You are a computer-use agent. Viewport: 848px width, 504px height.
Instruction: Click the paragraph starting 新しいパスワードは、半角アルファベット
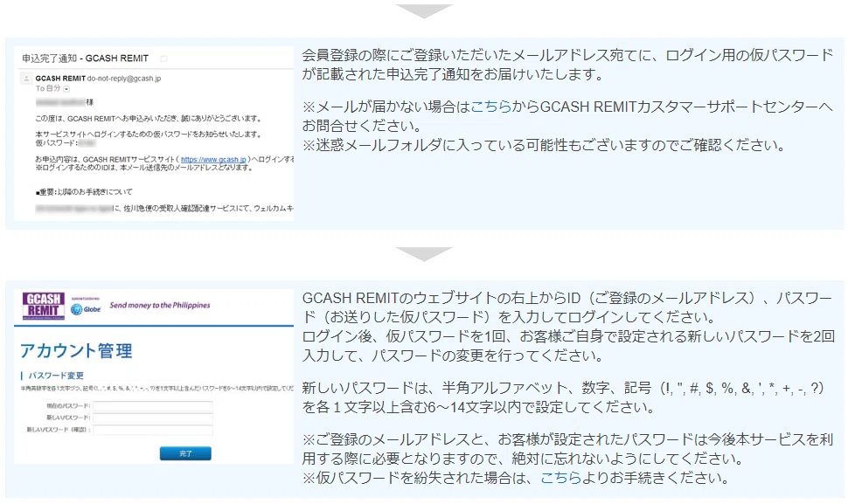(563, 397)
